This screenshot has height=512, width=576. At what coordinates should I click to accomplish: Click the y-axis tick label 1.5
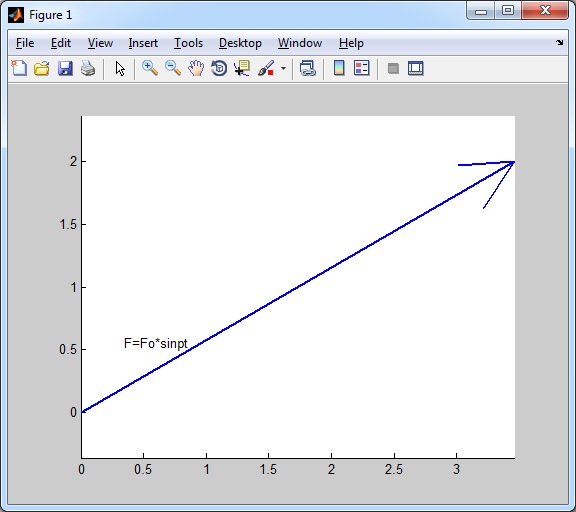68,224
